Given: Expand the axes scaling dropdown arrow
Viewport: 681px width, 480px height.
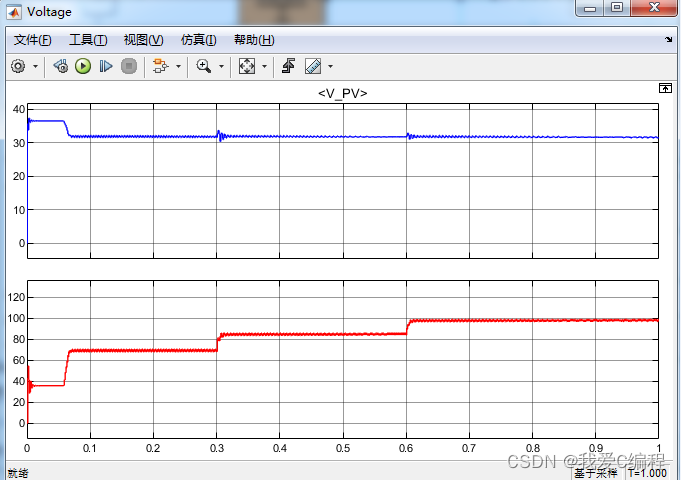Looking at the screenshot, I should pyautogui.click(x=264, y=66).
